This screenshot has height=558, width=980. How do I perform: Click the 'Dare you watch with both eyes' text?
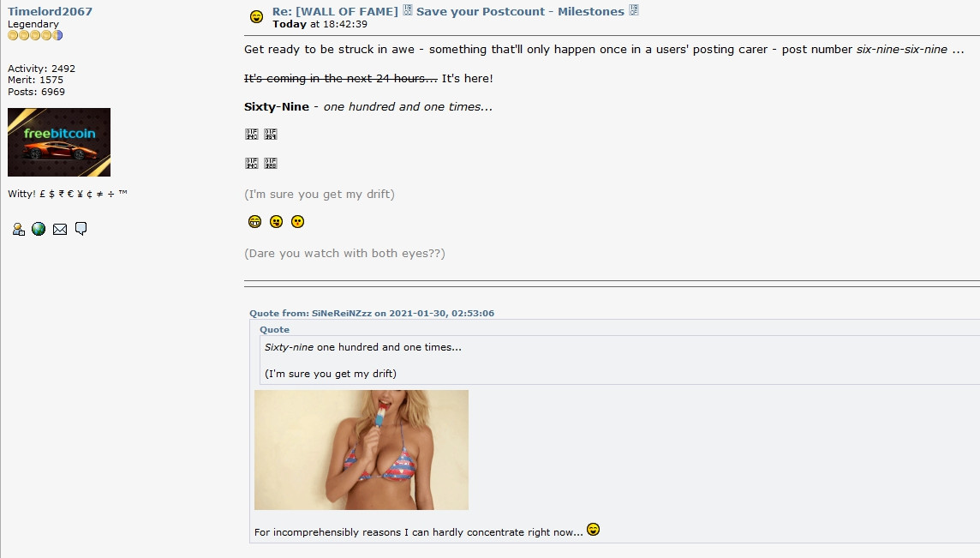click(x=344, y=254)
